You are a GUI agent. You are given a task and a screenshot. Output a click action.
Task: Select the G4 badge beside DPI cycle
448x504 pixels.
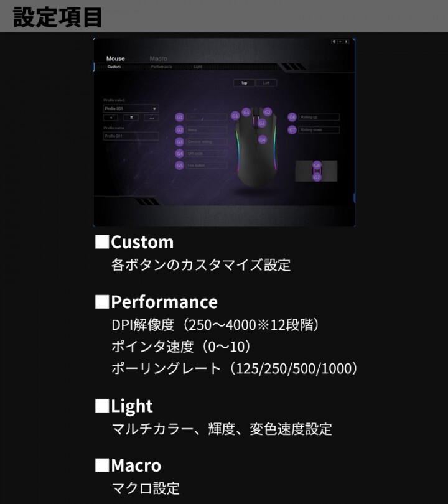(180, 154)
